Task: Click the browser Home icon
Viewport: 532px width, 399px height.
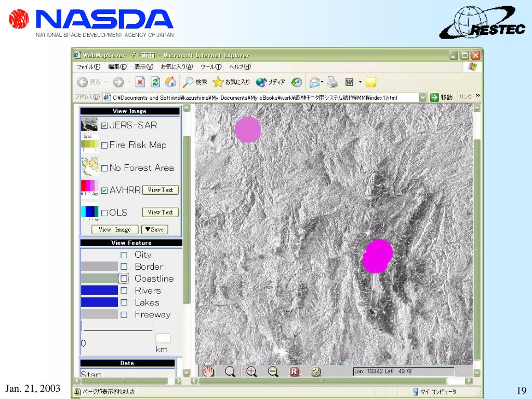Action: click(170, 82)
